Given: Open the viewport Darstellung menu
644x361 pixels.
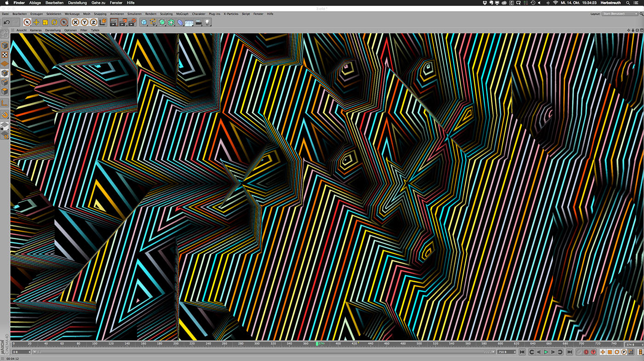Looking at the screenshot, I should (53, 30).
